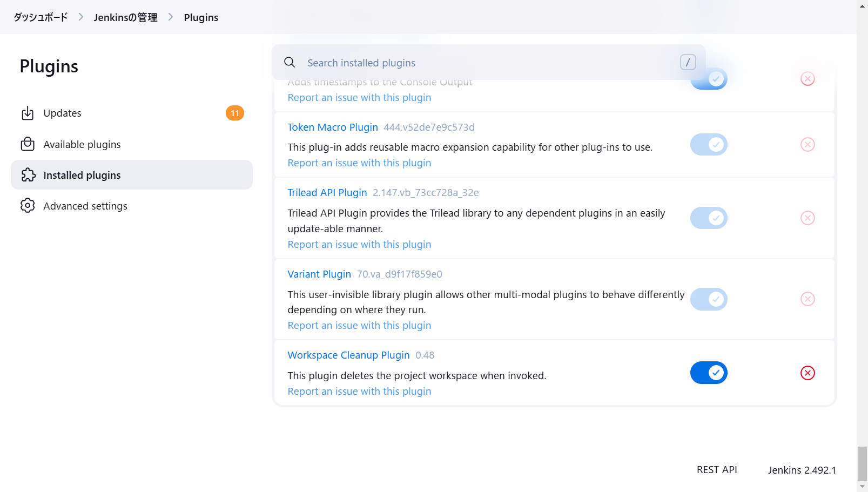Navigate to ダッシュボード via breadcrumb
The height and width of the screenshot is (492, 868).
pos(40,17)
